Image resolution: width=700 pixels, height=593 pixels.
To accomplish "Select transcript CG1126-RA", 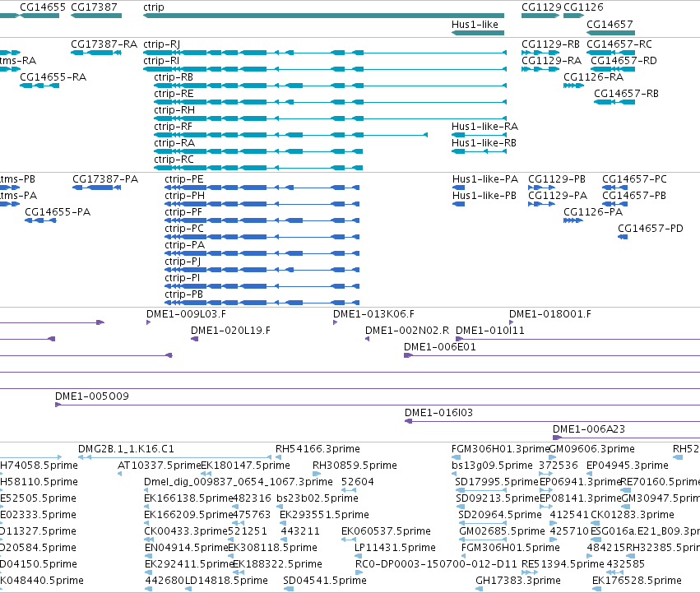I will tap(593, 77).
